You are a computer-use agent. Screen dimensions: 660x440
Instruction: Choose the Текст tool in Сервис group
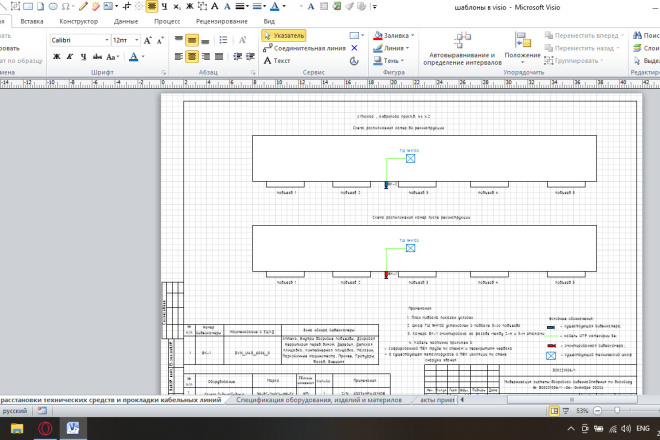pos(277,61)
